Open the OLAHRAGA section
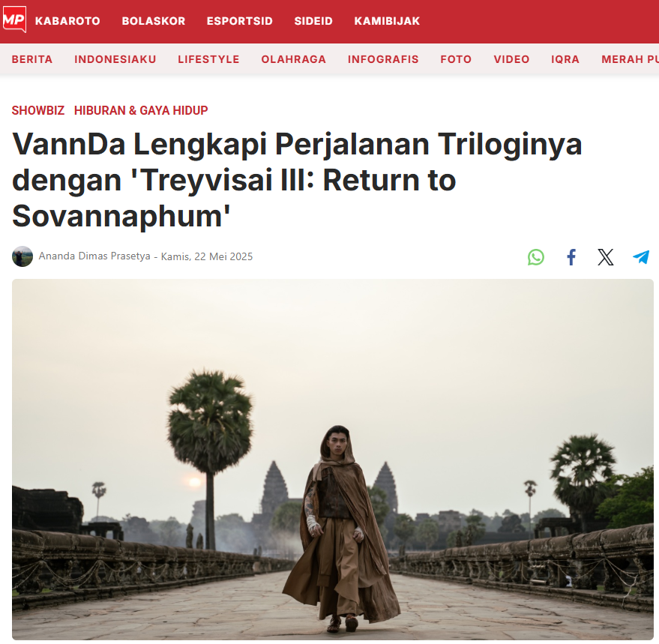 tap(293, 59)
